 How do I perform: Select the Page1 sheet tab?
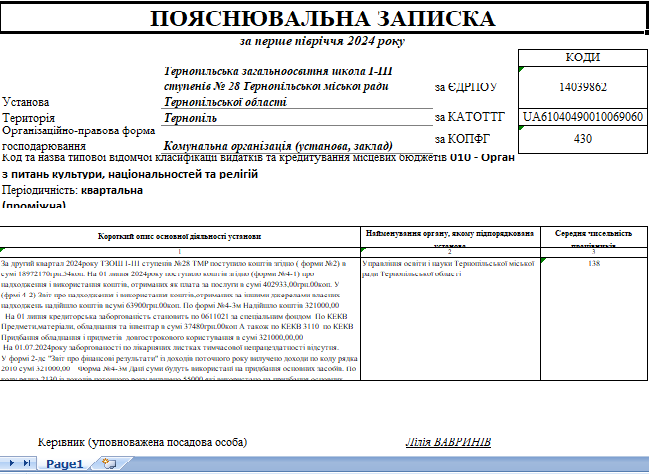(x=65, y=464)
